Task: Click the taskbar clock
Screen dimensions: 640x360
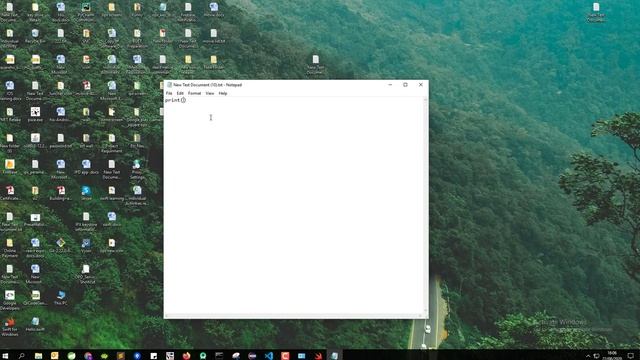Action: pyautogui.click(x=612, y=356)
